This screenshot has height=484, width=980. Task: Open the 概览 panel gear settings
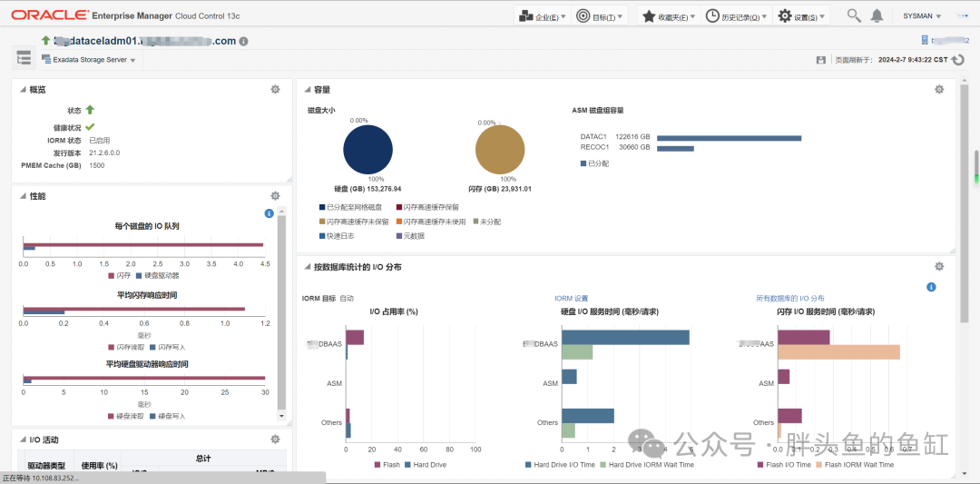(275, 89)
